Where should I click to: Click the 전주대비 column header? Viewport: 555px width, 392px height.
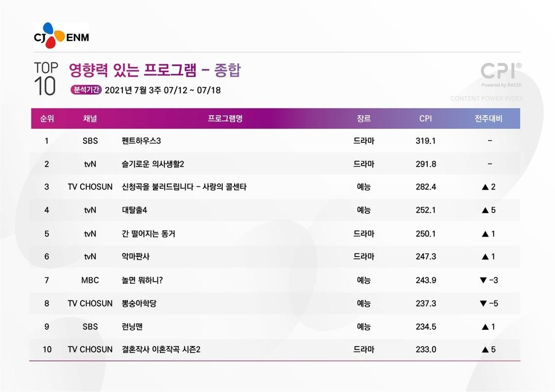tap(488, 119)
